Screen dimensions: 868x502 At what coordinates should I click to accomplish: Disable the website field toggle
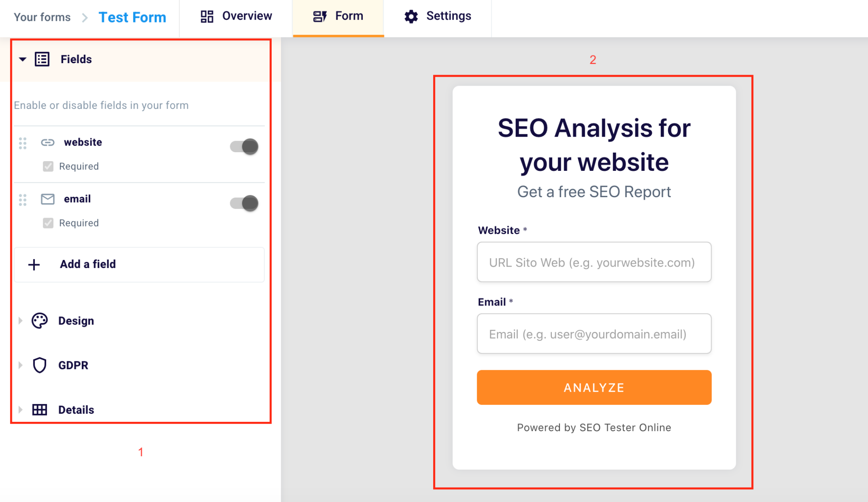click(x=243, y=146)
